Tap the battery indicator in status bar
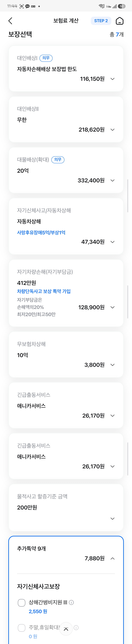The width and height of the screenshot is (132, 644). pyautogui.click(x=121, y=6)
